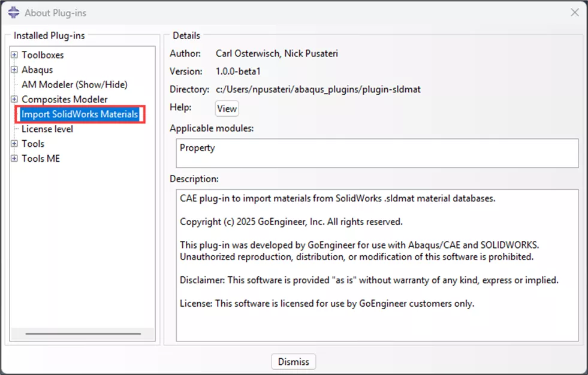The width and height of the screenshot is (588, 375).
Task: Expand the Toolboxes tree node
Action: coord(14,55)
